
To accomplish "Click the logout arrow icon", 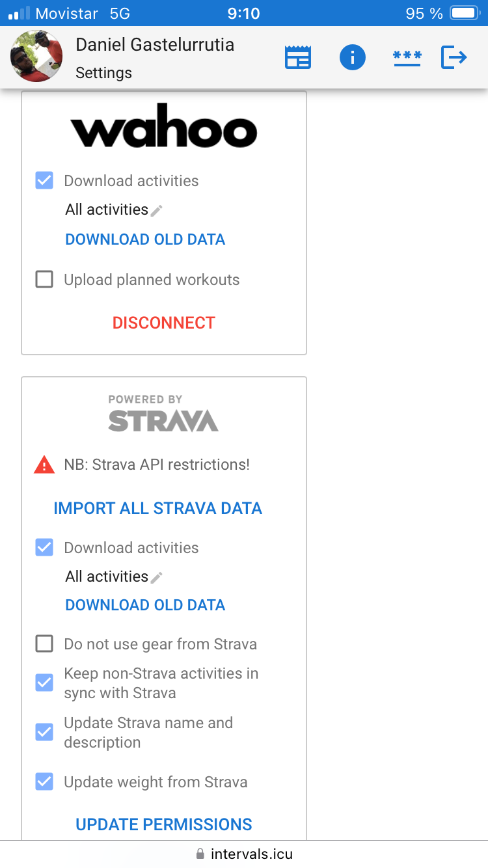I will (454, 57).
